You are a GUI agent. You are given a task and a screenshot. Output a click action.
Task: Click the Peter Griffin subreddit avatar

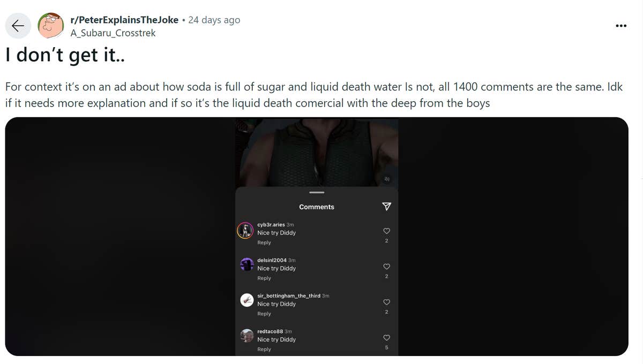tap(51, 26)
